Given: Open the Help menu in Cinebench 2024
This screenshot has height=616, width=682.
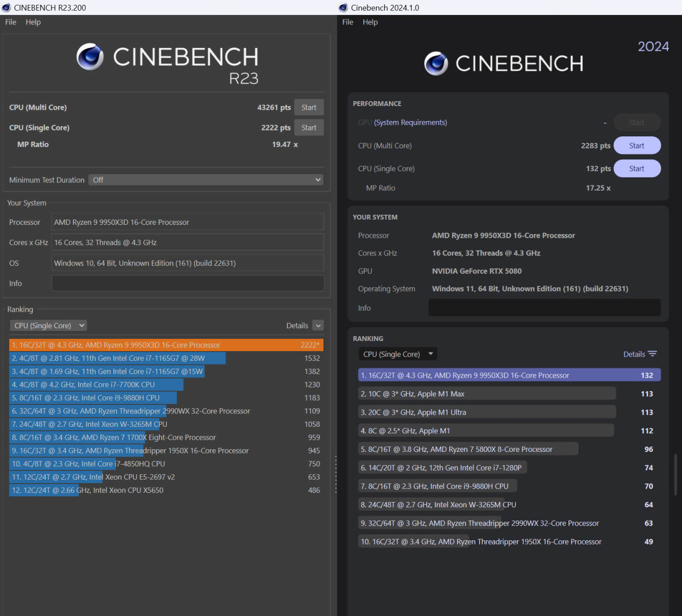Looking at the screenshot, I should click(370, 22).
